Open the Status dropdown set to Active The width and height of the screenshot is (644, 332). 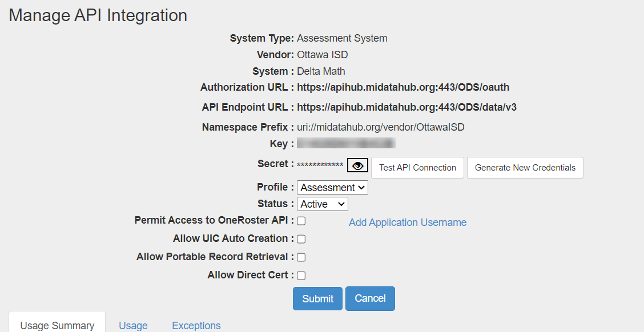pos(323,204)
